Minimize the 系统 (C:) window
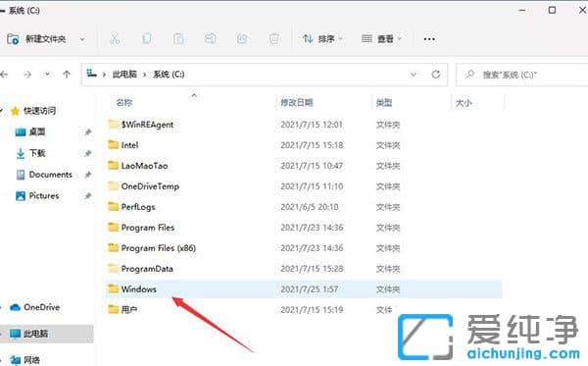Viewport: 588px width, 366px height. pyautogui.click(x=522, y=11)
